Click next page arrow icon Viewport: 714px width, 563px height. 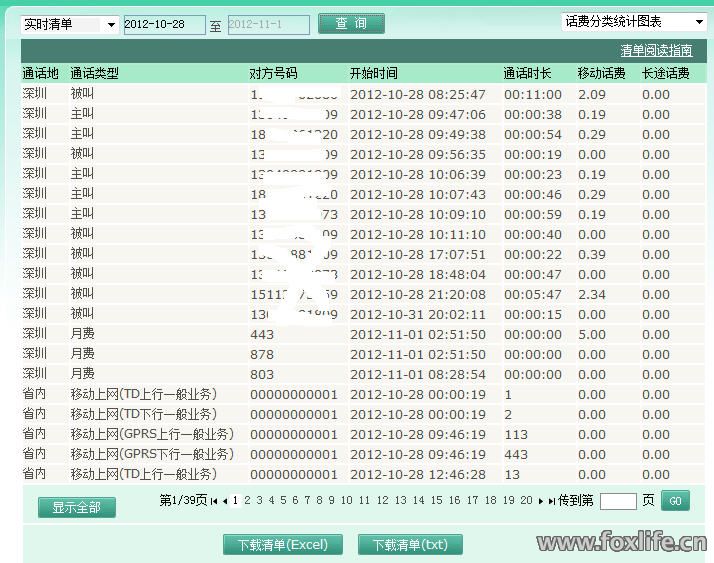[x=541, y=501]
